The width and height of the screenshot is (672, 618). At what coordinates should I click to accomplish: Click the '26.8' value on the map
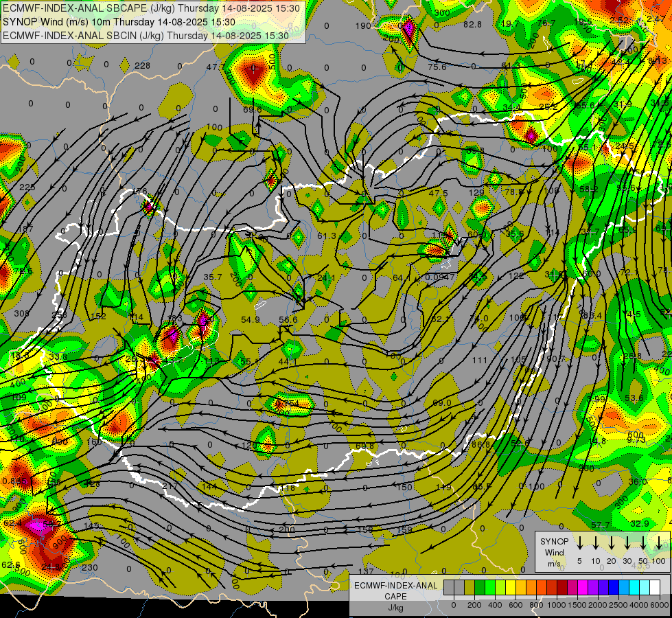tap(633, 356)
